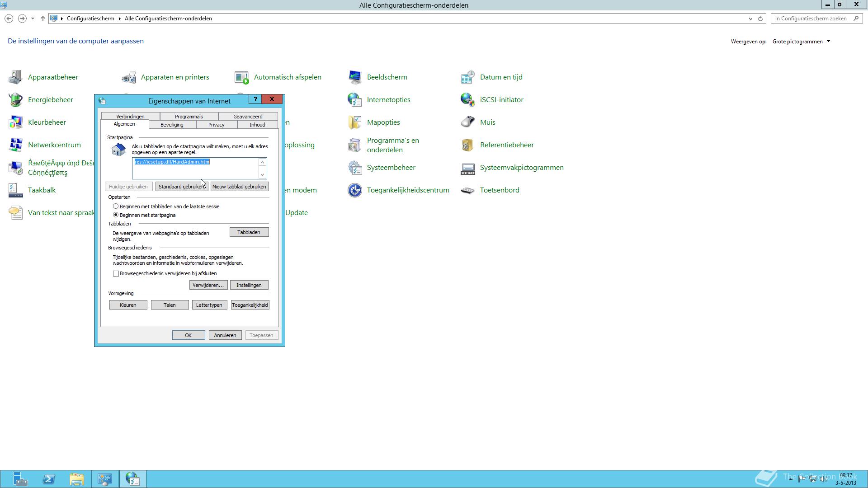Select Algemeen tab

click(124, 124)
